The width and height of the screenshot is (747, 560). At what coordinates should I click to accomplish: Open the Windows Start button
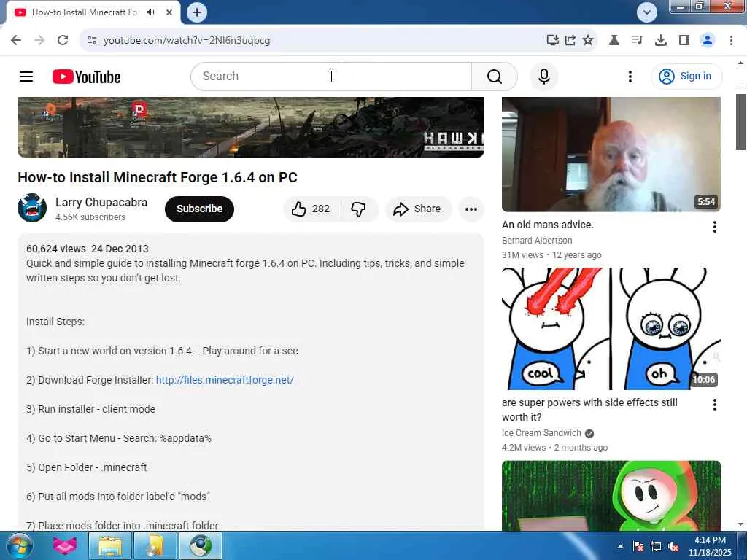tap(20, 545)
